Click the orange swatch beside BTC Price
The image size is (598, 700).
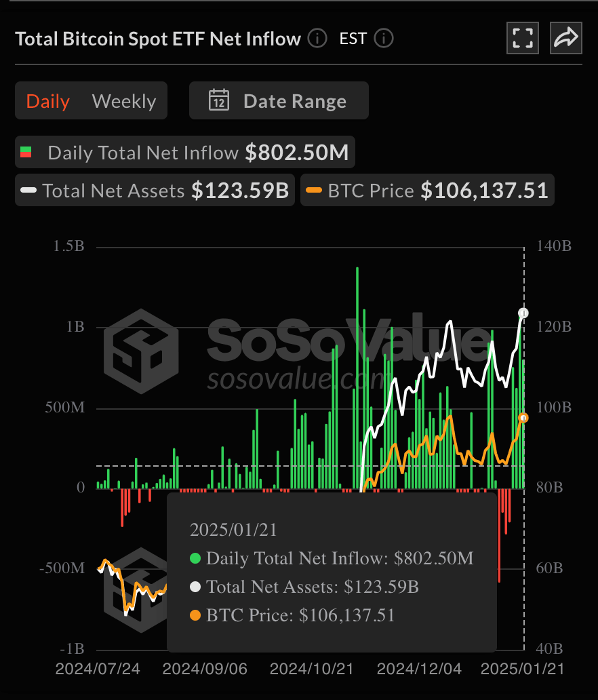(314, 191)
